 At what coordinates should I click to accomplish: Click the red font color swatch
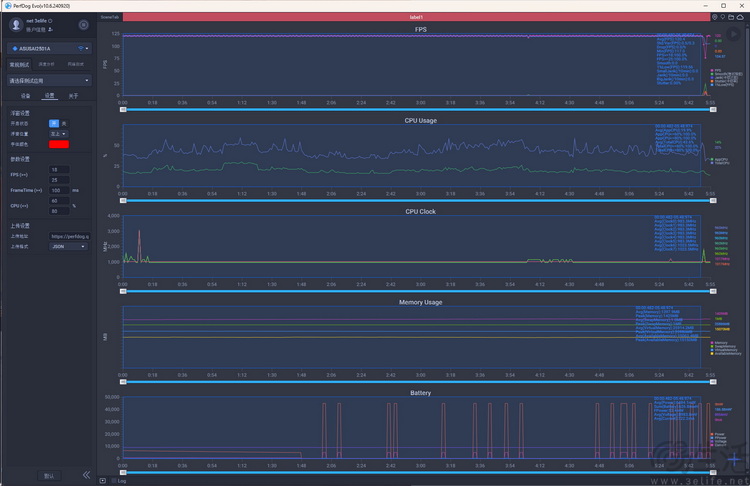59,144
